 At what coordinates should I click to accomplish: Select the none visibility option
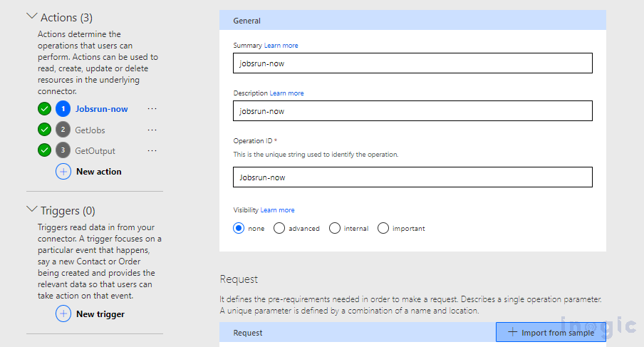[239, 228]
